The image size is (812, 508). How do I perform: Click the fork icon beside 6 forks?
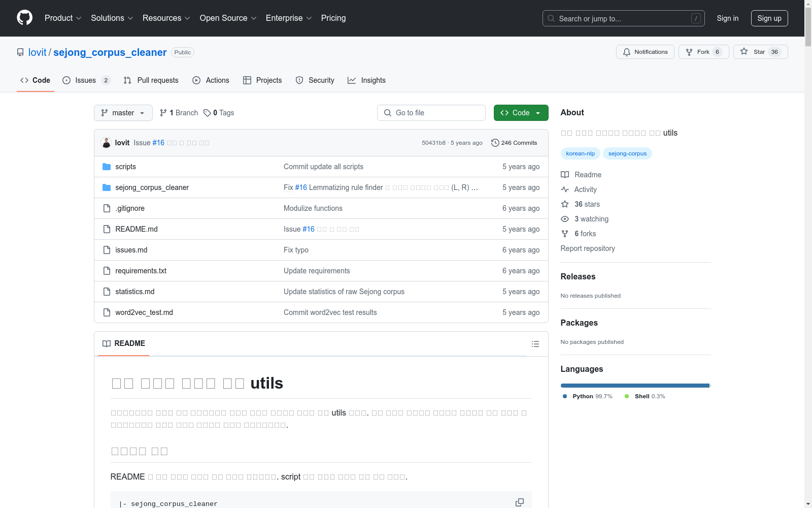(x=565, y=234)
